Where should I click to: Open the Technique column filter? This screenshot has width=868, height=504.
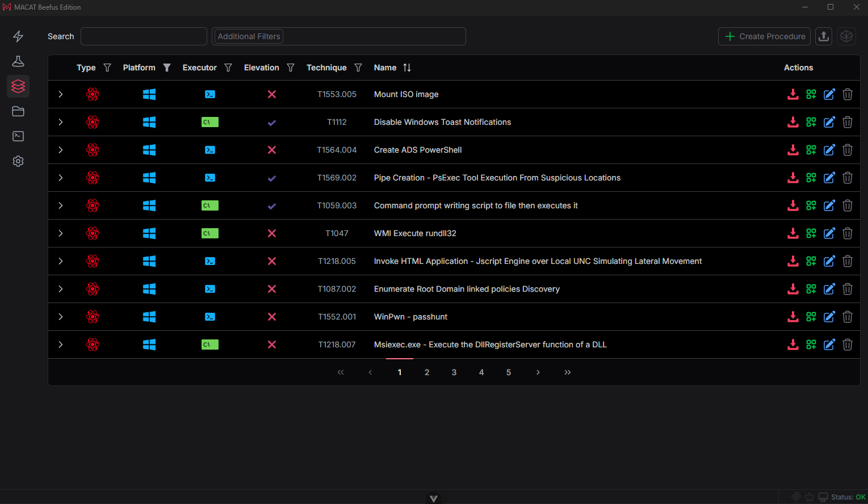tap(358, 68)
